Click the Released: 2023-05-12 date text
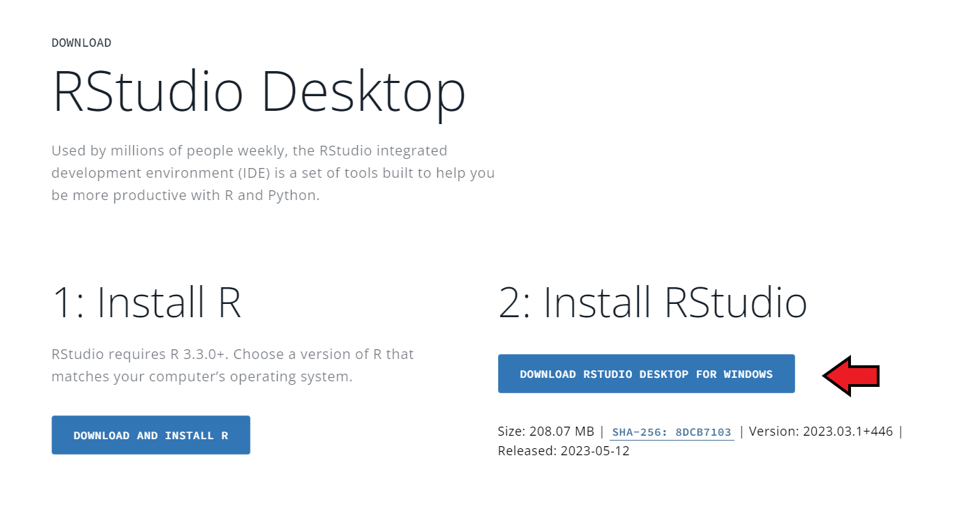Screen dimensions: 980x511 point(563,451)
